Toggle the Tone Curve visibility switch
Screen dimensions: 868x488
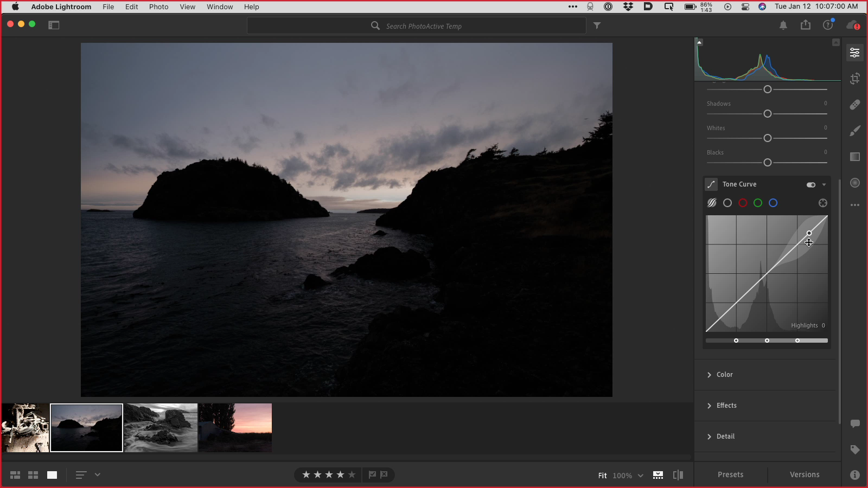pos(810,185)
